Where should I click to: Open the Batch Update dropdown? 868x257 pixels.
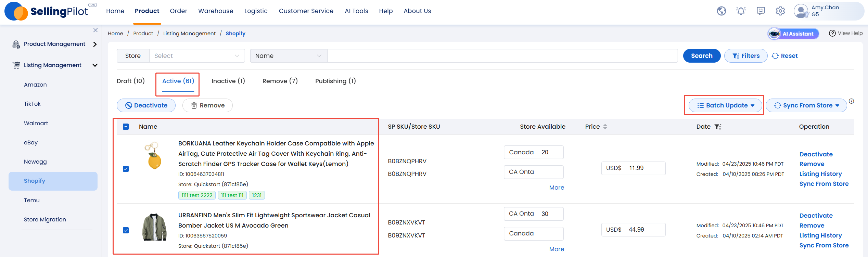(x=725, y=105)
